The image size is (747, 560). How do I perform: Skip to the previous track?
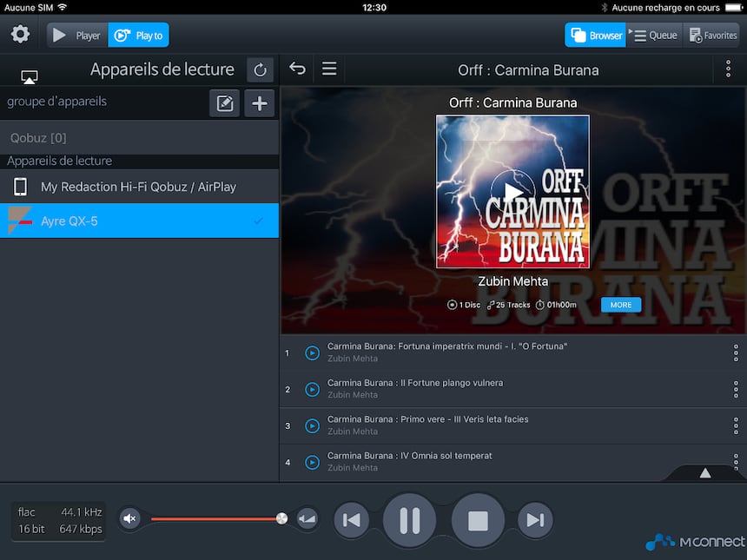[x=352, y=520]
